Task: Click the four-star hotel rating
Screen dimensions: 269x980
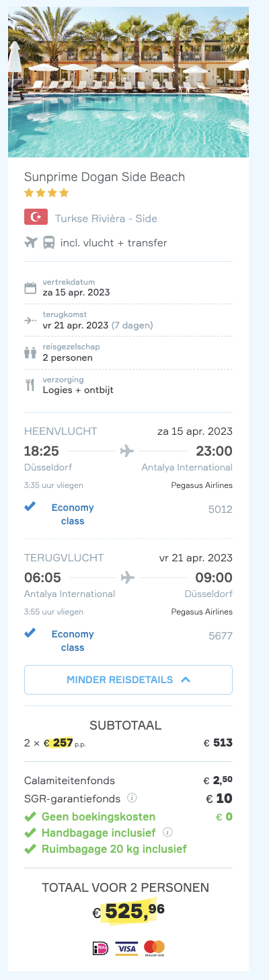Action: [x=46, y=193]
